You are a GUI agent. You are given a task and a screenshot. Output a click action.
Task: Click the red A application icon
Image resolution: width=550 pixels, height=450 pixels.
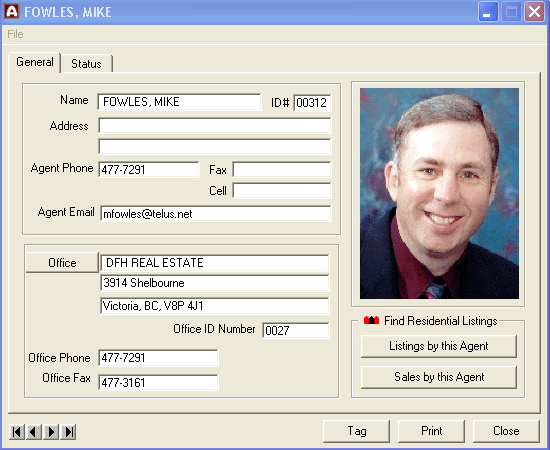tap(12, 12)
